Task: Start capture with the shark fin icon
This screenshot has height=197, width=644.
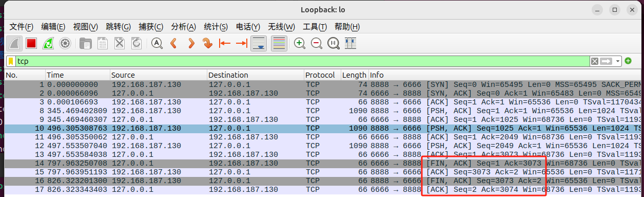Action: click(x=15, y=43)
